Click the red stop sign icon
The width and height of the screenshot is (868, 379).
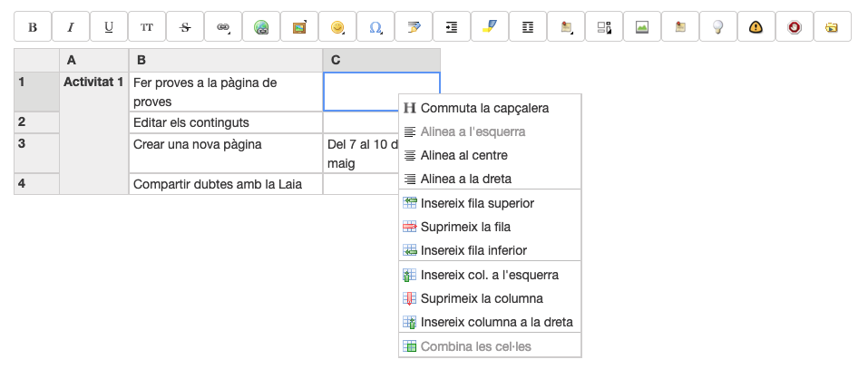(x=795, y=27)
